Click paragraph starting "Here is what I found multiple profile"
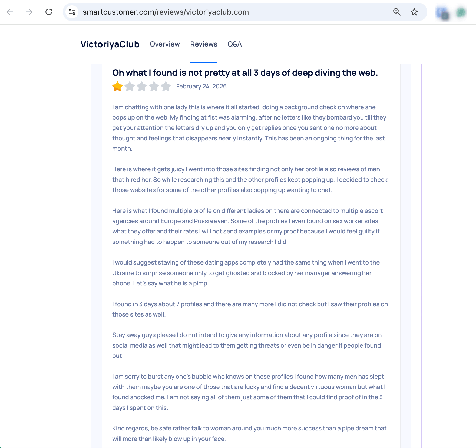 [247, 226]
